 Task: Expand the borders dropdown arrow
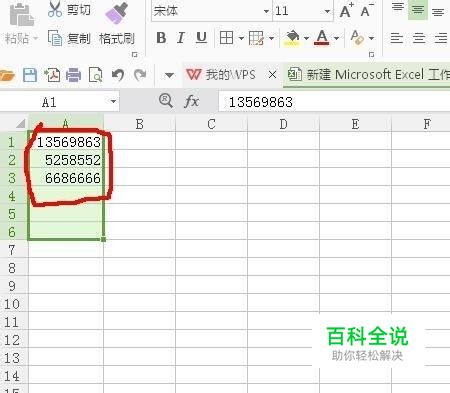241,38
